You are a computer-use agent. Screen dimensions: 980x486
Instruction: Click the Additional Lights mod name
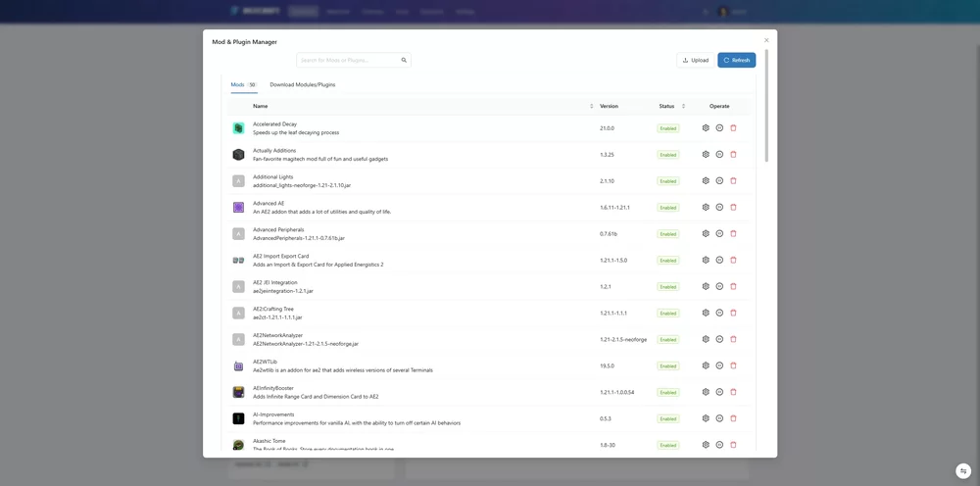pyautogui.click(x=272, y=176)
